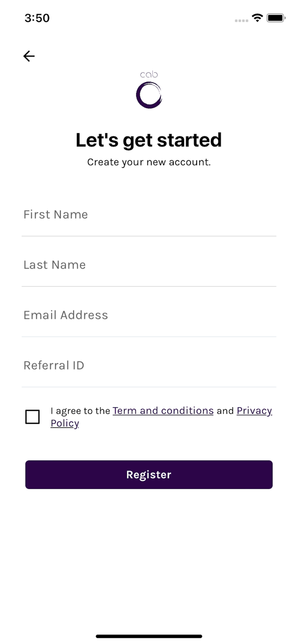Check the agree to terms checkbox
298x644 pixels.
(x=33, y=417)
